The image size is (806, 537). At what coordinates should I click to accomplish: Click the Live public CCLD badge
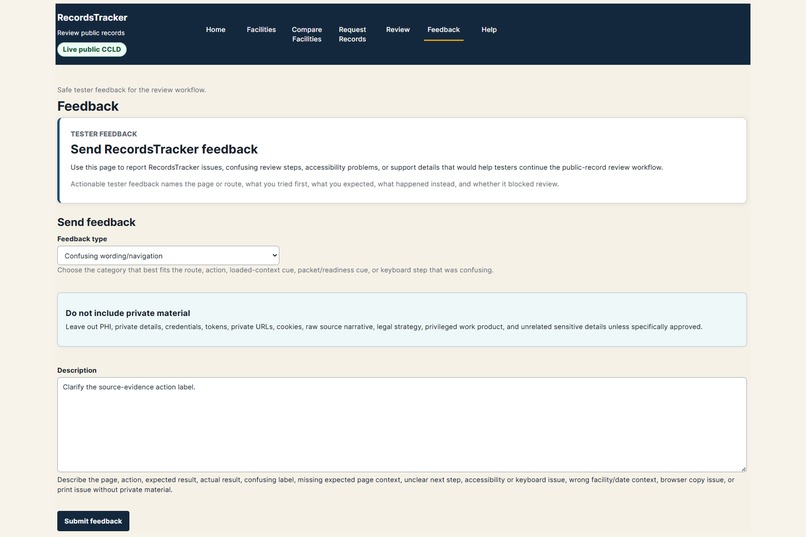point(92,49)
